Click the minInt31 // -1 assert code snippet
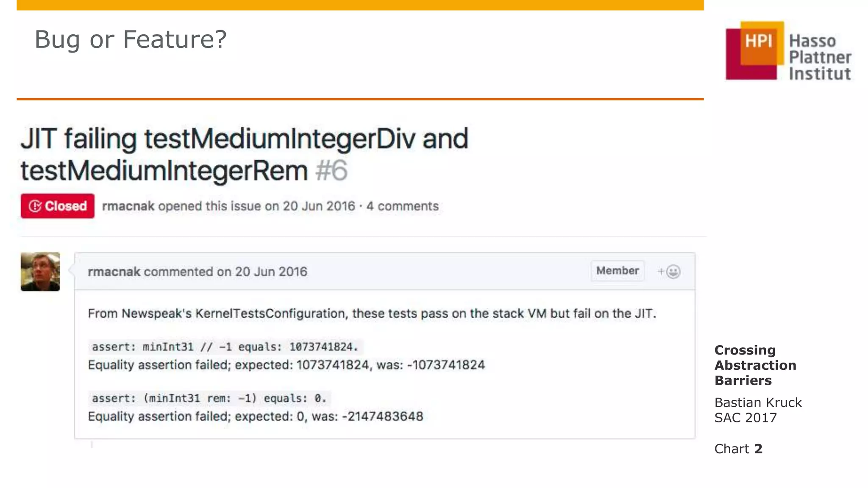 coord(225,347)
